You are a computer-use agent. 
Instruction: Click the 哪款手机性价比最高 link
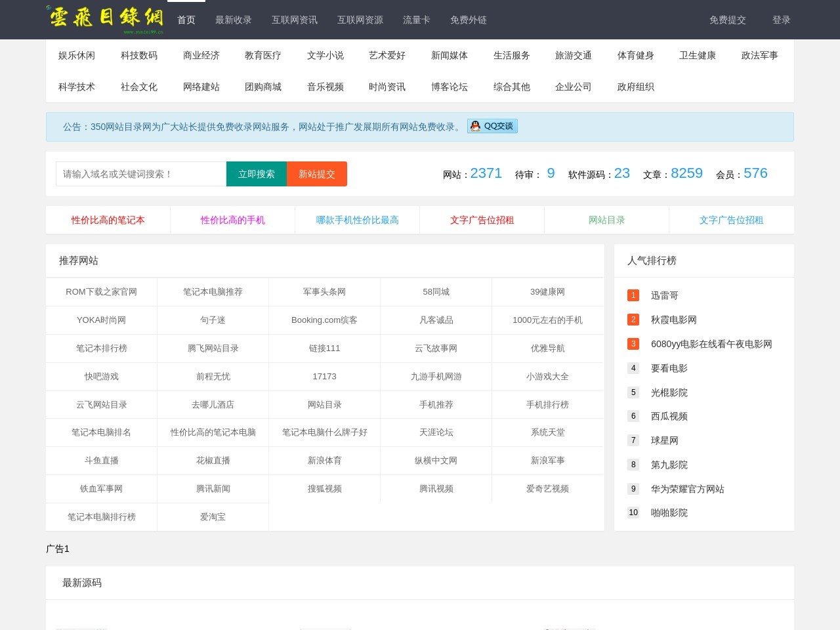357,220
